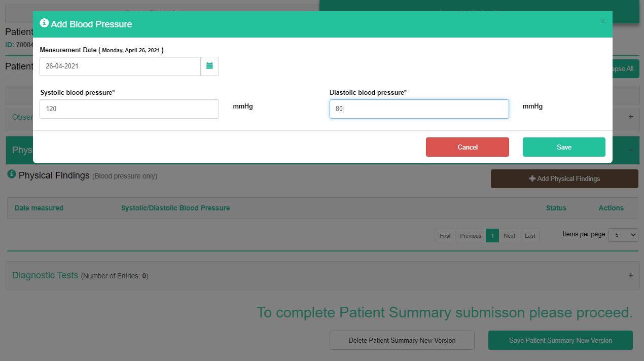Go to the First page
Image resolution: width=644 pixels, height=361 pixels.
tap(445, 236)
